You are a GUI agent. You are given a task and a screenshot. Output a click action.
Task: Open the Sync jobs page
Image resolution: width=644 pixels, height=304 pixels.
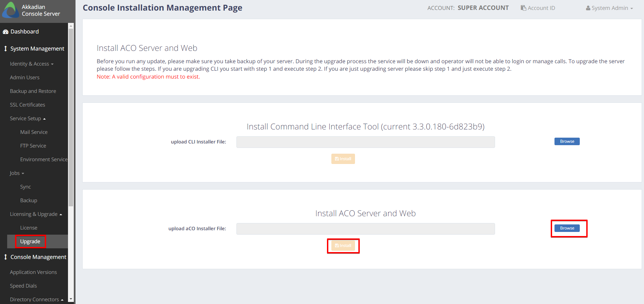pos(26,187)
